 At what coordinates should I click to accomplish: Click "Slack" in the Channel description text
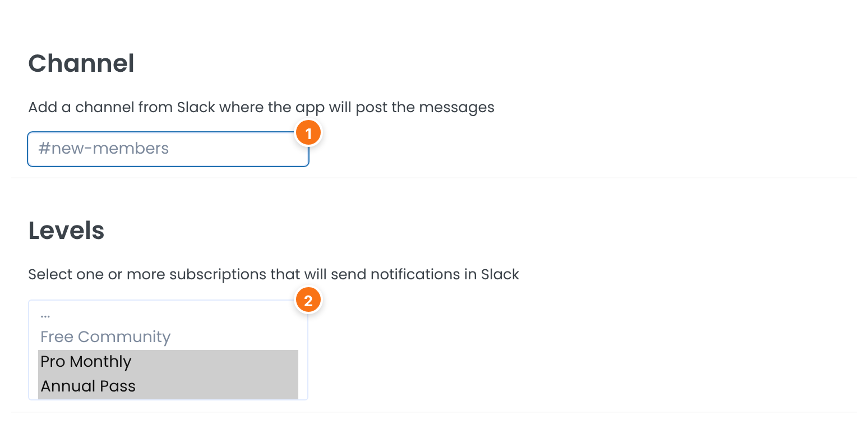(x=196, y=107)
